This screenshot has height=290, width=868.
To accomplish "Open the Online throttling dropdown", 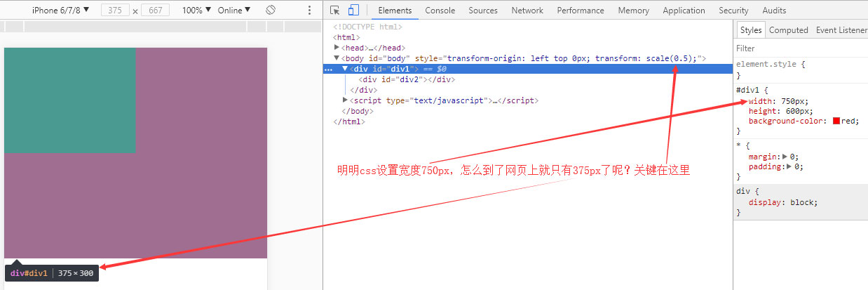I will coord(234,11).
